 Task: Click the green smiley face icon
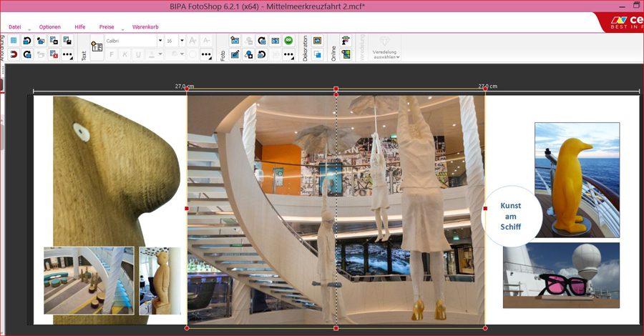click(x=288, y=41)
